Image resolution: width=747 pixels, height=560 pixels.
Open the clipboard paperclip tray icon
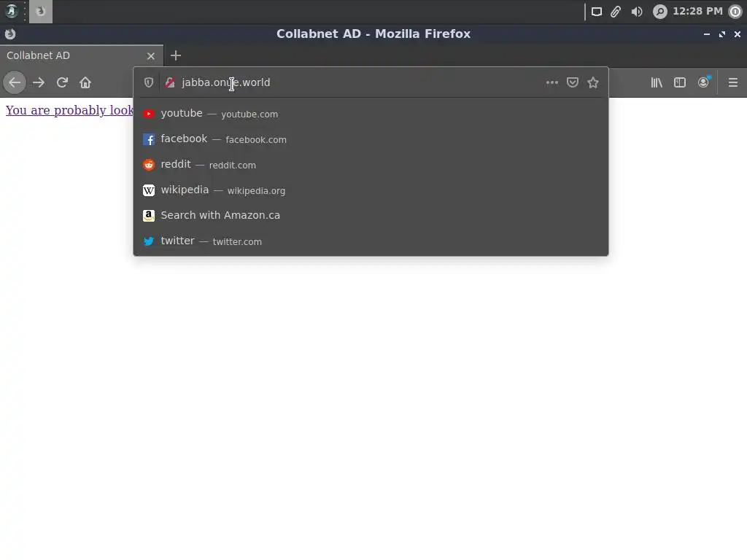click(616, 12)
